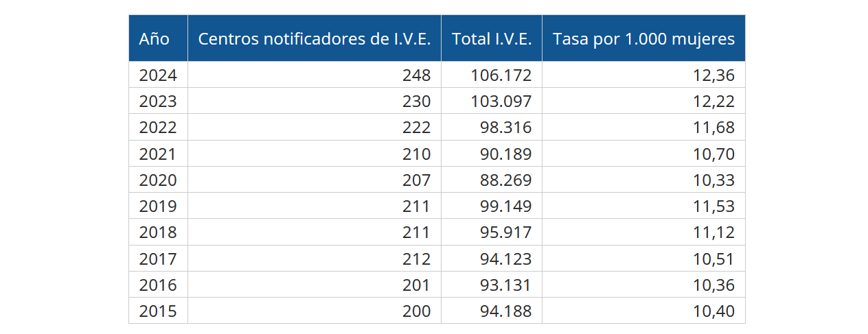Select the 11,12 rate cell
The width and height of the screenshot is (868, 334).
(x=713, y=232)
